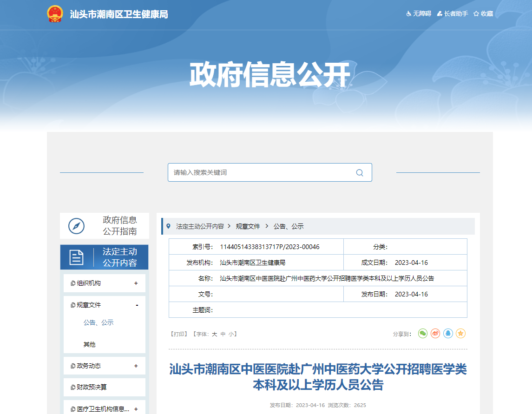Click the document icon beside 法定主动公开内容

pos(76,257)
